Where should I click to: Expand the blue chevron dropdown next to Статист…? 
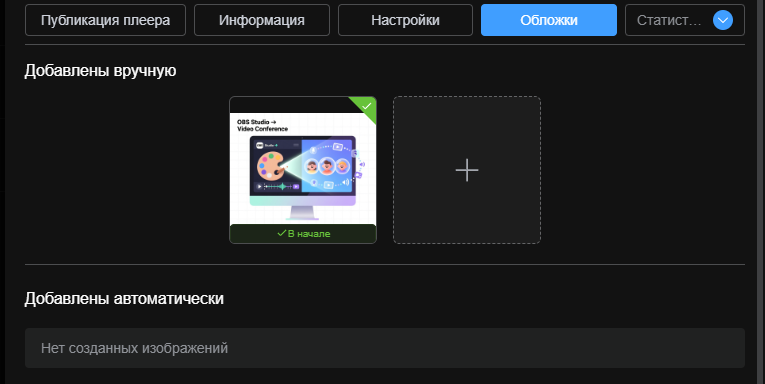click(723, 20)
